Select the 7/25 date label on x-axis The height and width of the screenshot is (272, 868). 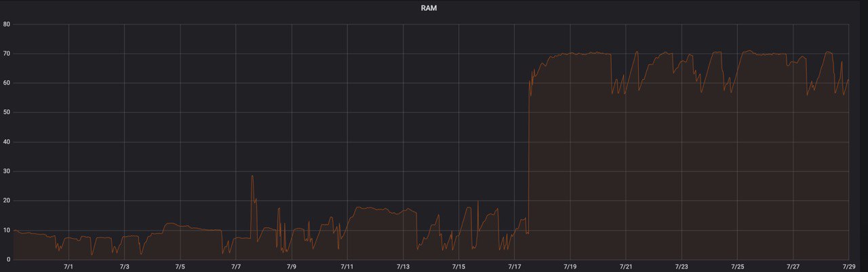(737, 267)
